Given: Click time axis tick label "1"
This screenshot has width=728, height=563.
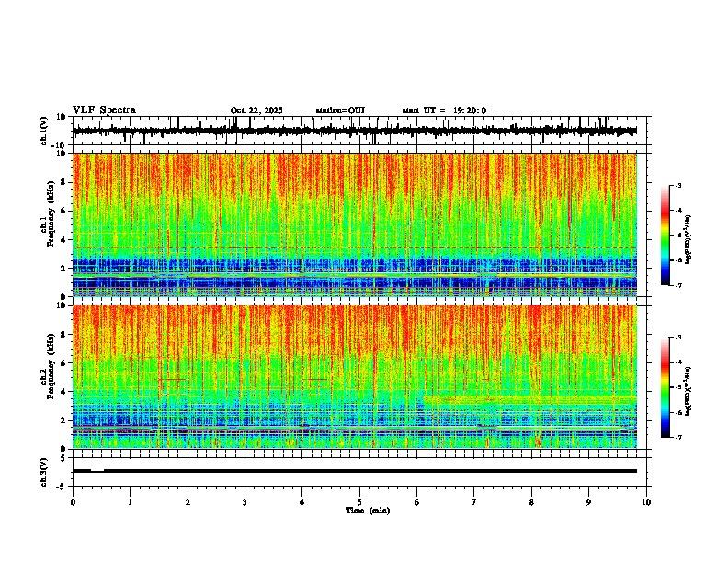Looking at the screenshot, I should tap(130, 502).
